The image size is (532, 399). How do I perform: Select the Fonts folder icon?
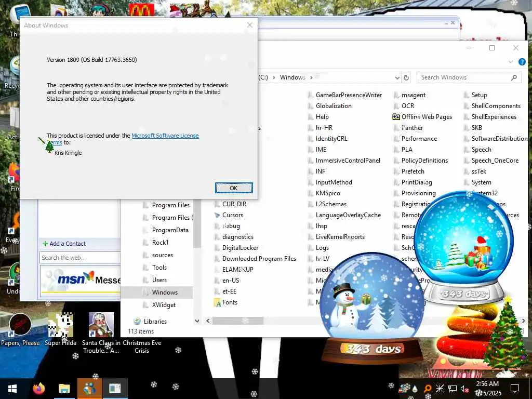pos(218,303)
